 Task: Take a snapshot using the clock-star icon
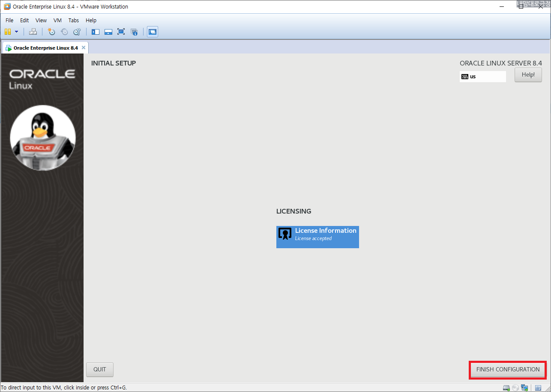[51, 32]
